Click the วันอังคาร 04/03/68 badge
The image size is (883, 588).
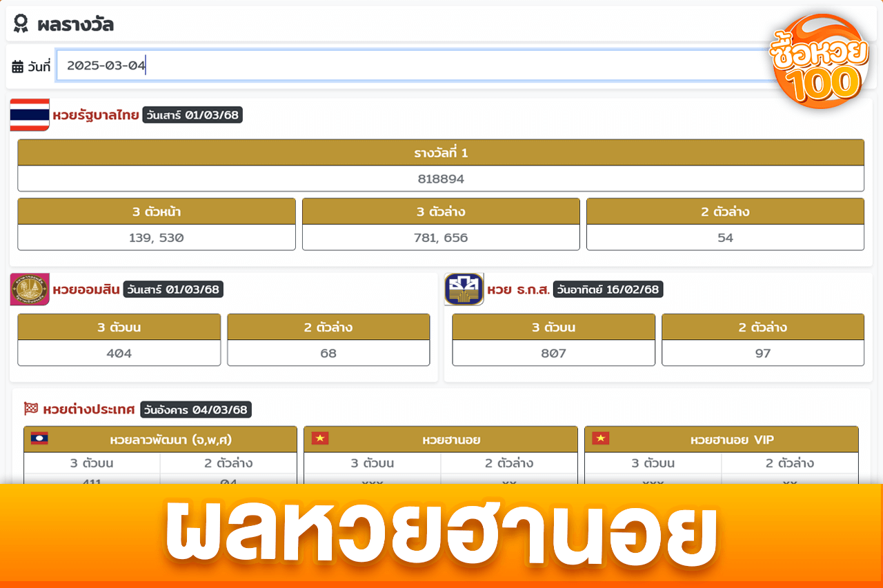click(196, 409)
